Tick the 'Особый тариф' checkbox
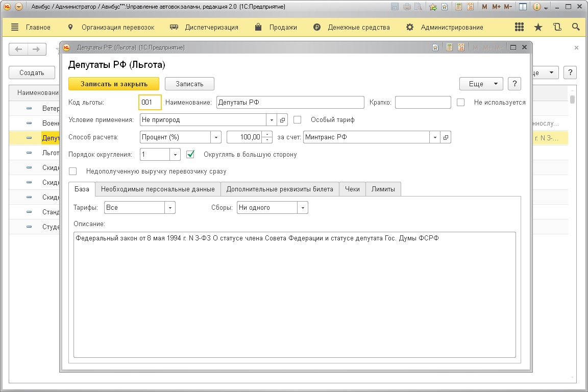Viewport: 588px width, 392px height. click(298, 119)
